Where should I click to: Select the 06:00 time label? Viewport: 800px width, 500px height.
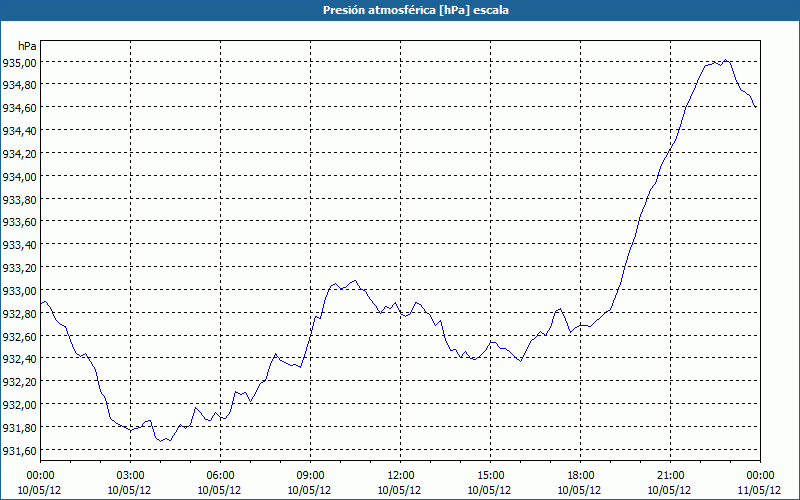click(x=220, y=476)
